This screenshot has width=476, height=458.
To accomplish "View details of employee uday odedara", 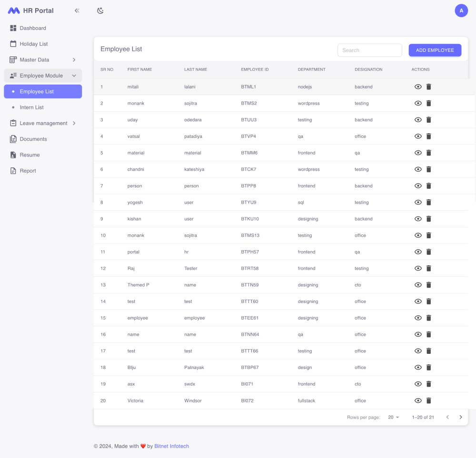I will 418,120.
